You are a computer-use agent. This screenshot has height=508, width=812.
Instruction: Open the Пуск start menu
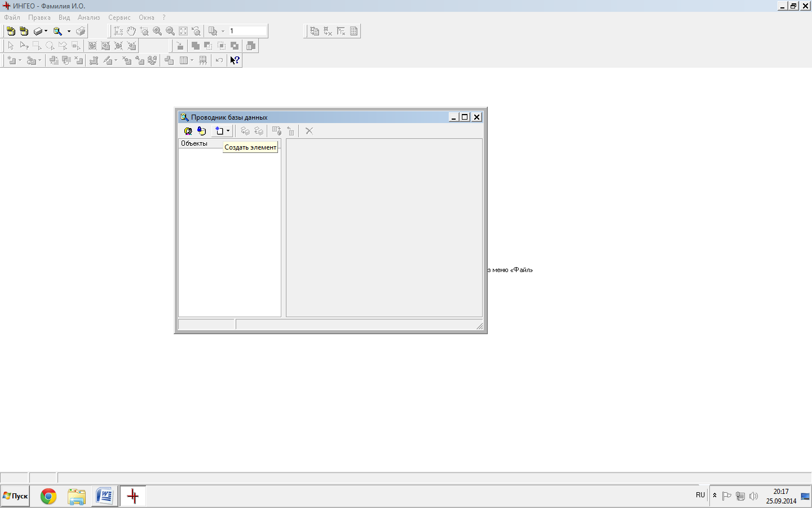pos(15,496)
